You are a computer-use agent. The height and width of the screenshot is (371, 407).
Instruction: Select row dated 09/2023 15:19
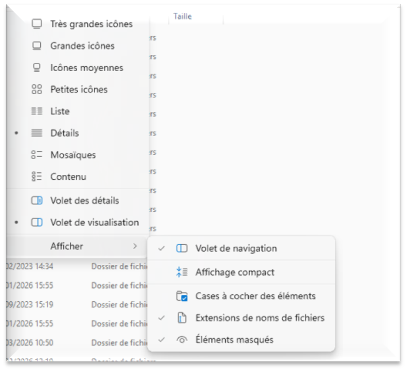[77, 305]
